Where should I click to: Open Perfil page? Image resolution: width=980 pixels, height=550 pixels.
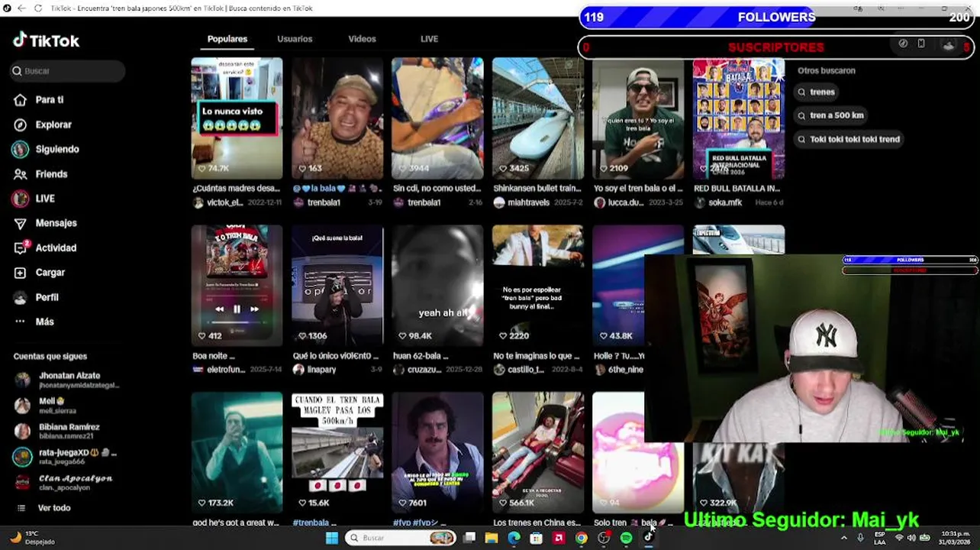36,297
